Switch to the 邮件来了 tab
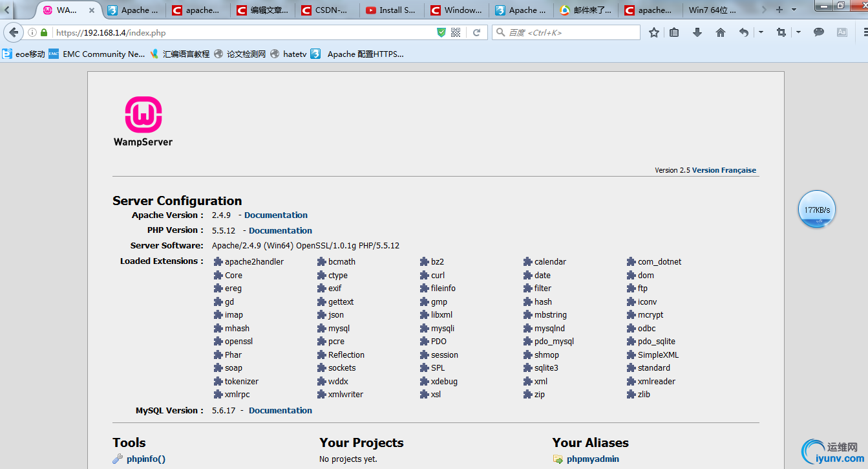 click(x=586, y=10)
